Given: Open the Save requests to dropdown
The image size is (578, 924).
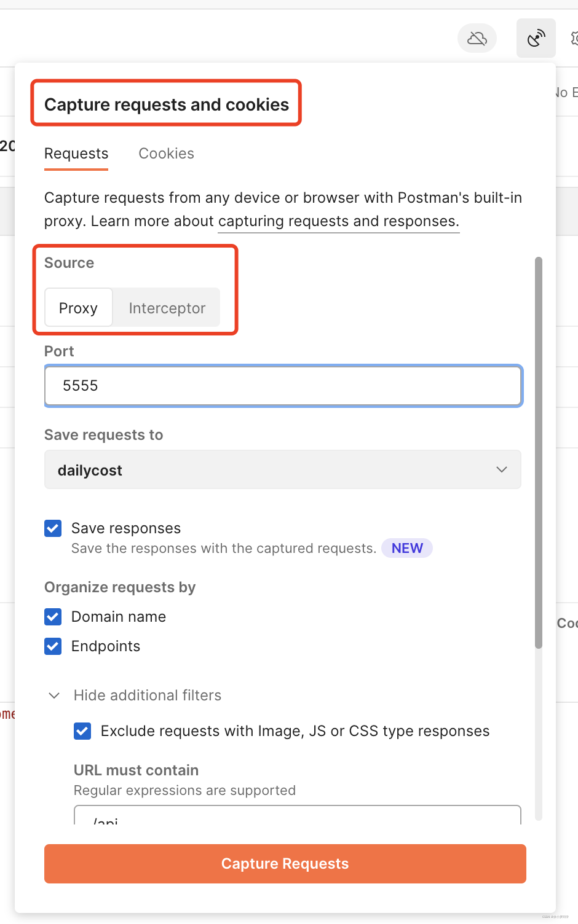Looking at the screenshot, I should tap(282, 470).
